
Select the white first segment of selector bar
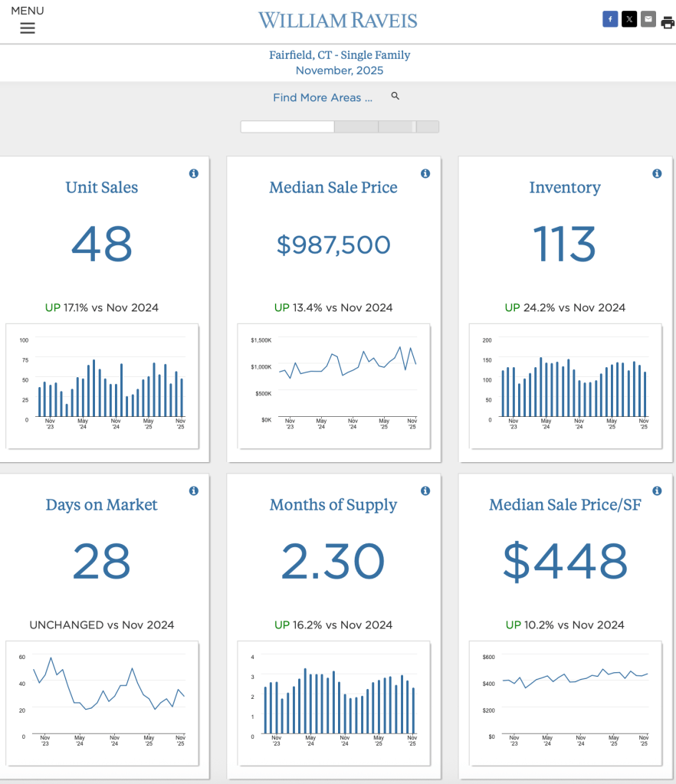click(287, 127)
